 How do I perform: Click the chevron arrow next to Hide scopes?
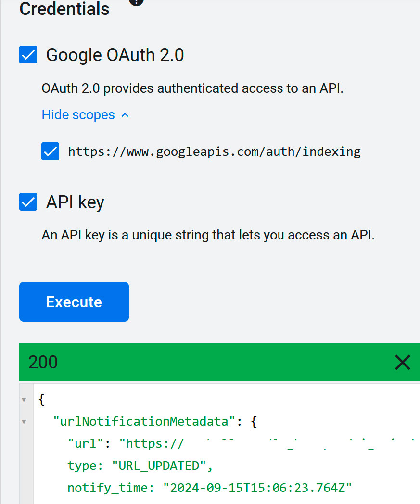coord(125,115)
